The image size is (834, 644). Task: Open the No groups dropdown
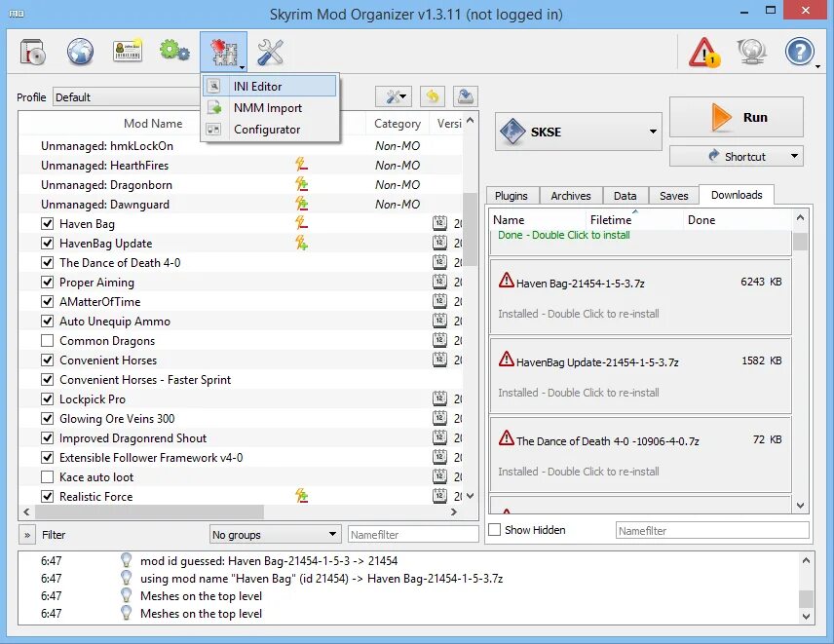click(x=275, y=535)
